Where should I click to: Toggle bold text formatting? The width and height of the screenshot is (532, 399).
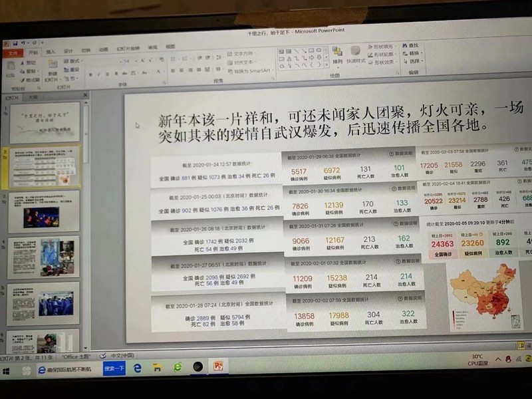[x=90, y=74]
